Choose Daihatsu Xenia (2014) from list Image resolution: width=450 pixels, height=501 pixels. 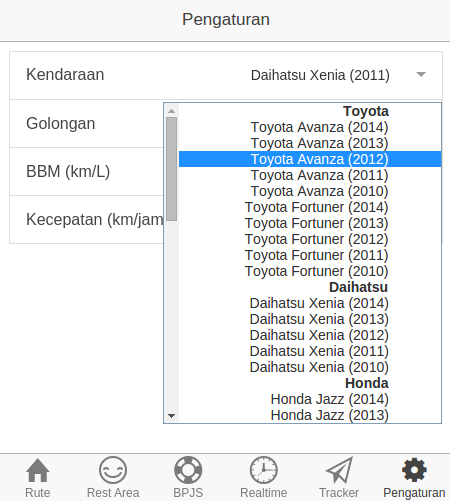click(x=310, y=303)
